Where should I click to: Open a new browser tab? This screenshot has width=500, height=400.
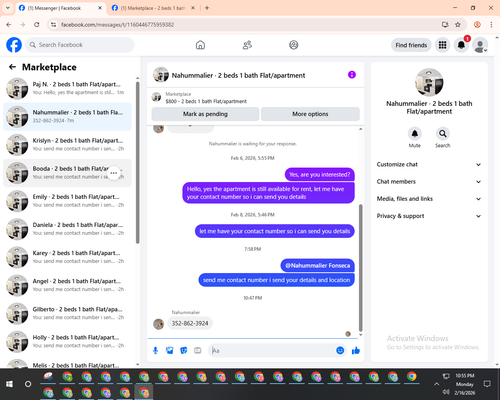point(207,8)
